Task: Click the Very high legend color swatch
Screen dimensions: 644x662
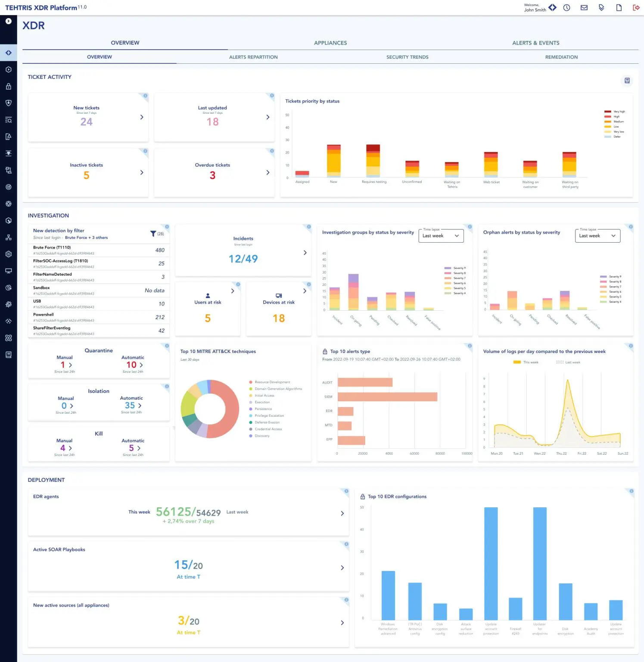Action: tap(607, 112)
